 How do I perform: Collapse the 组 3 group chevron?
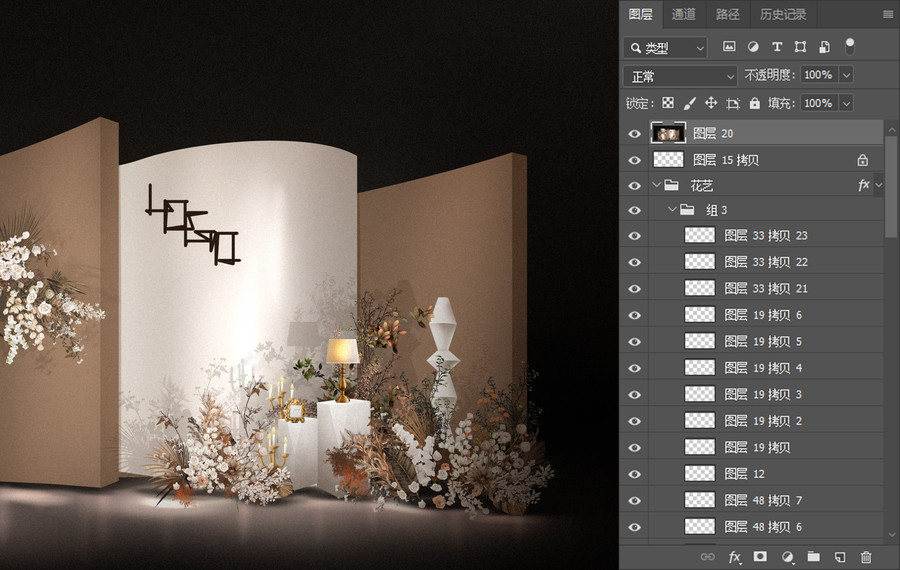click(672, 210)
